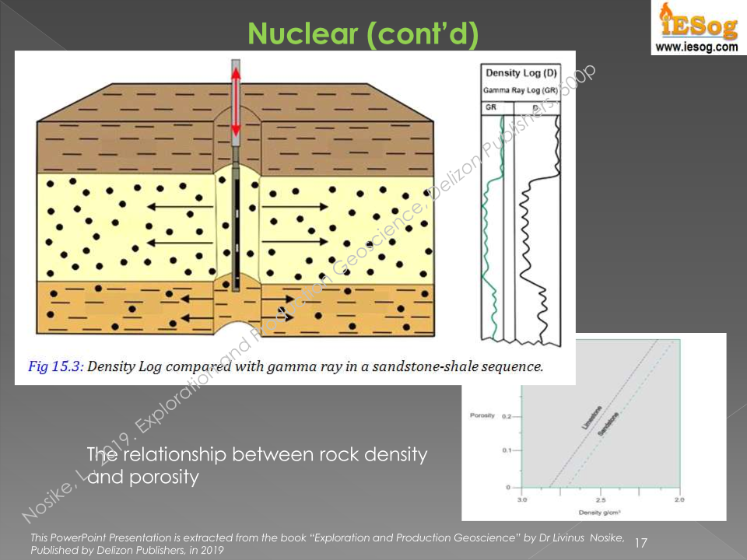Click the slide number 17
747x560 pixels.
click(642, 541)
